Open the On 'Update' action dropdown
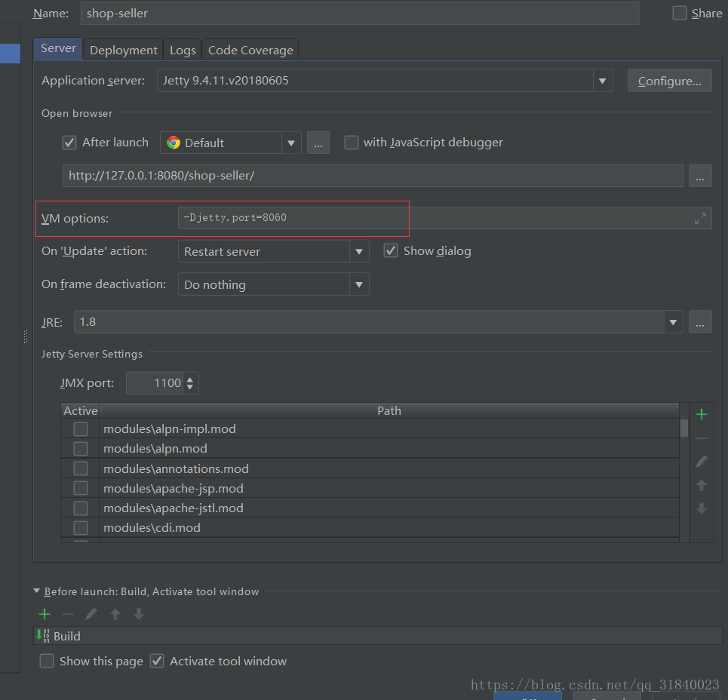 (x=359, y=251)
